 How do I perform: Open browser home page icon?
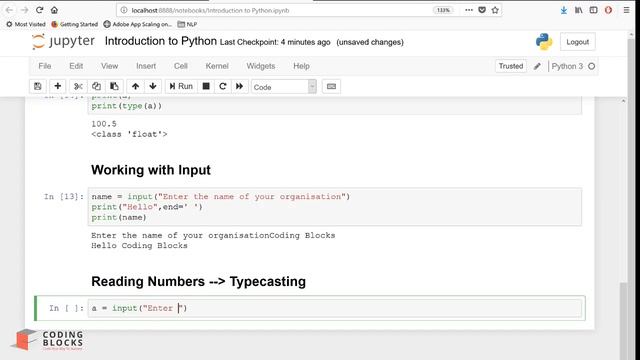pyautogui.click(x=54, y=10)
